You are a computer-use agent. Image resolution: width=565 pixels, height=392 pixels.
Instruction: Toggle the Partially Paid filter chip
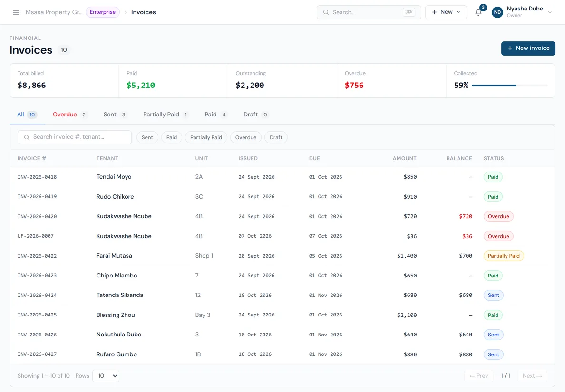click(206, 137)
